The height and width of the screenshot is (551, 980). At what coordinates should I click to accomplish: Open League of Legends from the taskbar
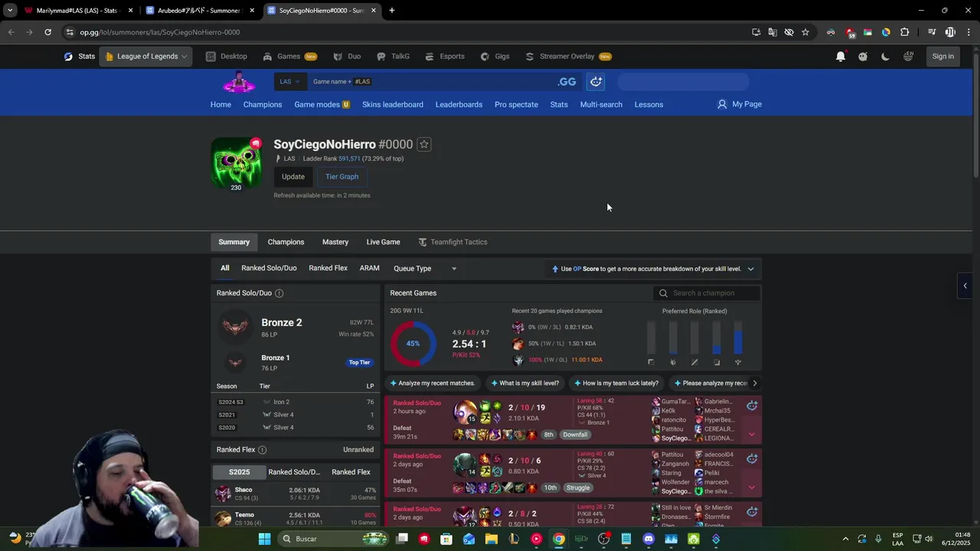tap(514, 539)
